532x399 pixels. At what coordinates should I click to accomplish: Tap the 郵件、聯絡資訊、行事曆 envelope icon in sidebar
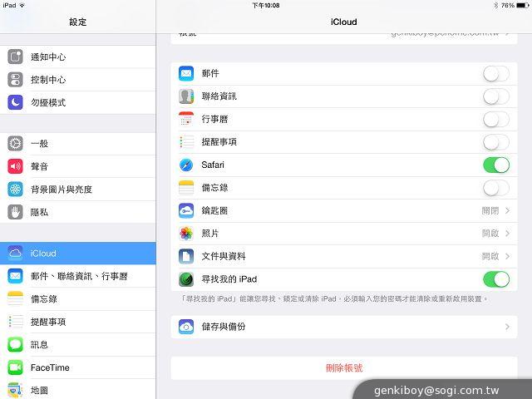coord(15,276)
